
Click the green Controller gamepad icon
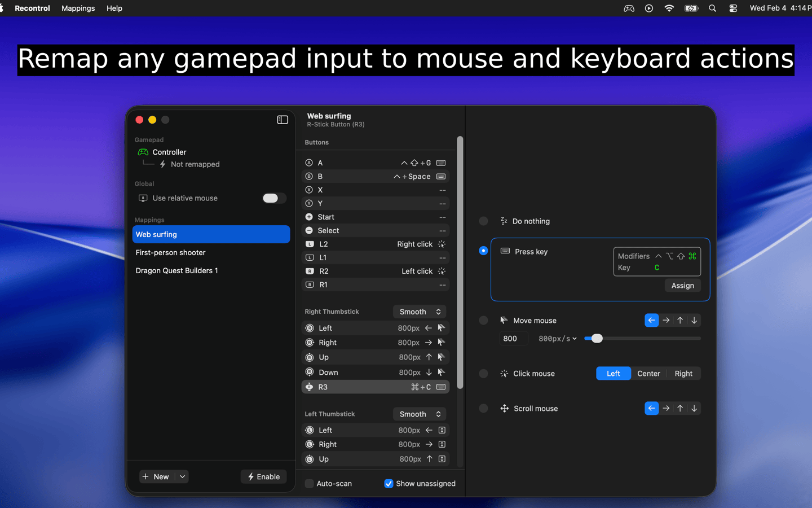click(143, 152)
